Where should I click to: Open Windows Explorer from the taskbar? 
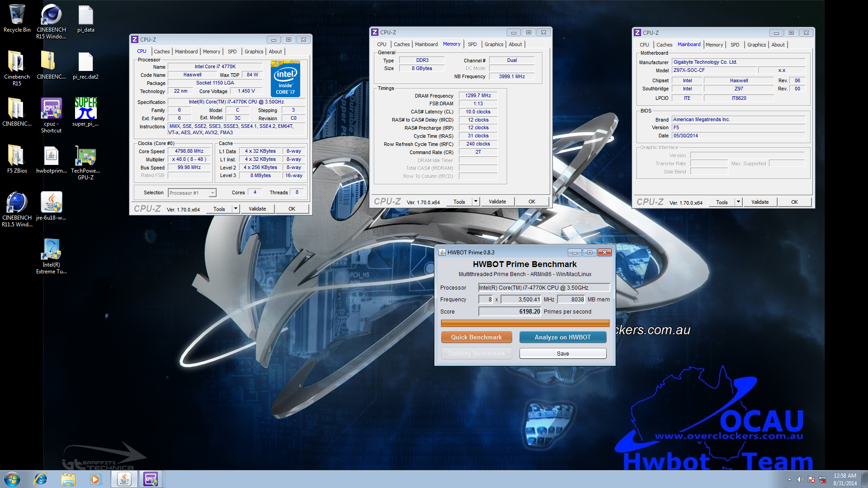68,479
